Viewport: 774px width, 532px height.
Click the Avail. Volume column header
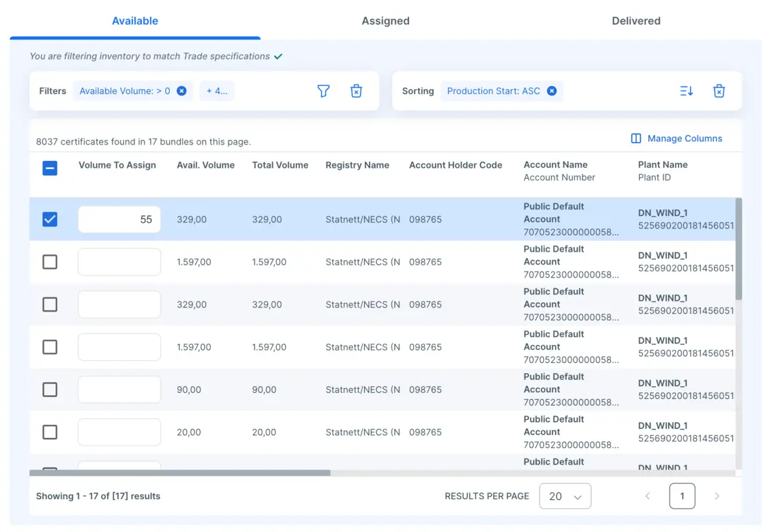tap(205, 165)
